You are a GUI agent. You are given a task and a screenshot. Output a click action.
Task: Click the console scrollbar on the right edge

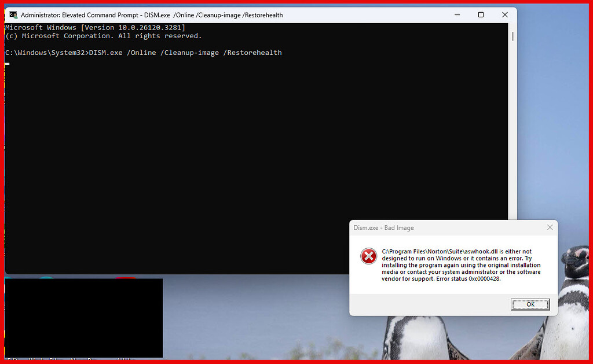(x=512, y=36)
